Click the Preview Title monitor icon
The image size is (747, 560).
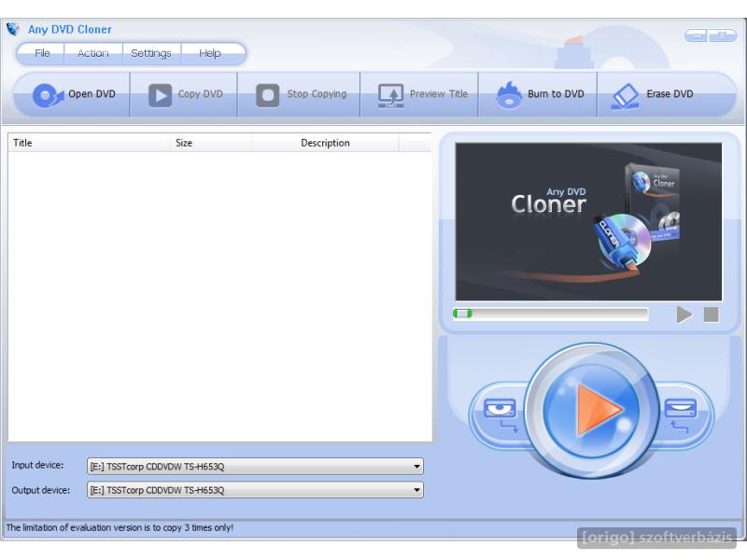[x=390, y=96]
